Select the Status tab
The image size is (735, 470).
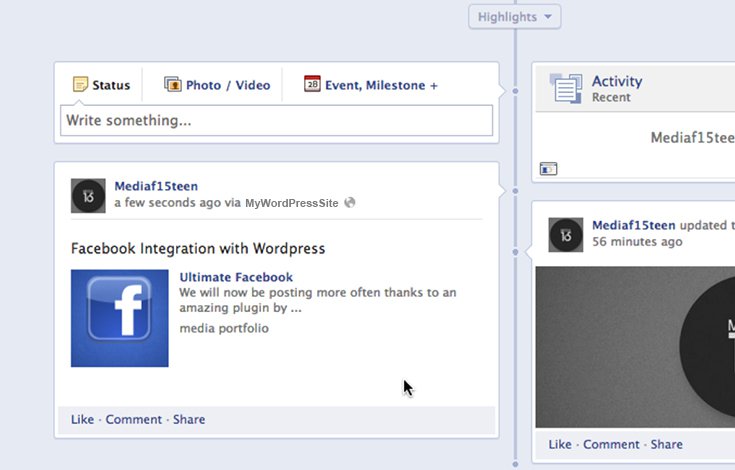click(101, 85)
